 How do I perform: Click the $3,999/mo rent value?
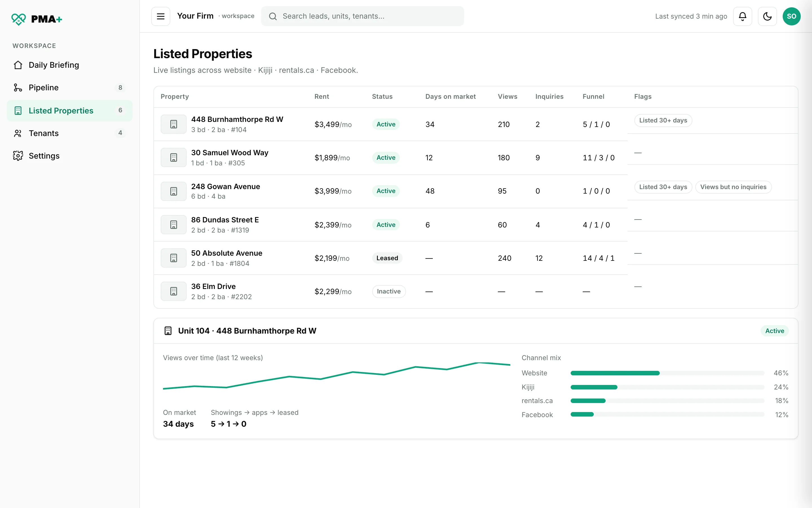coord(333,191)
